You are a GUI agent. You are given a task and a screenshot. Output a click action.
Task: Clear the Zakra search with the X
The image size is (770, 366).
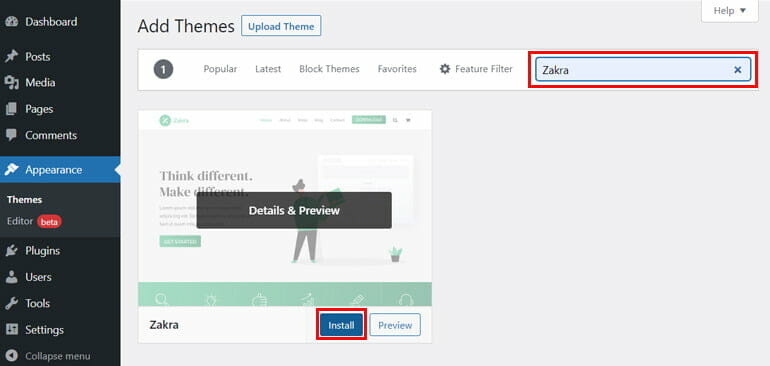(x=738, y=70)
